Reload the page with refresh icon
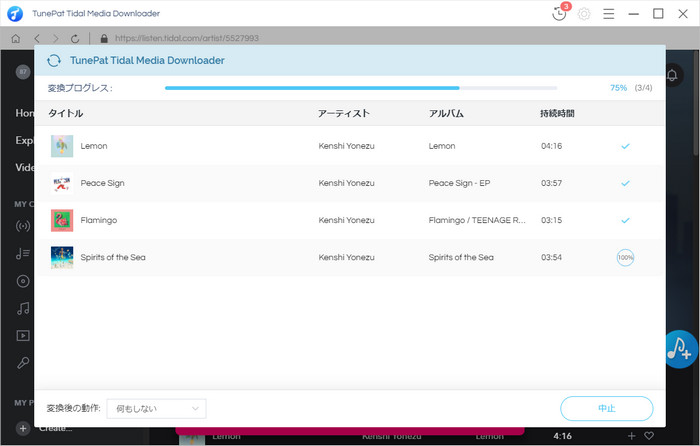Image resolution: width=700 pixels, height=446 pixels. (75, 38)
